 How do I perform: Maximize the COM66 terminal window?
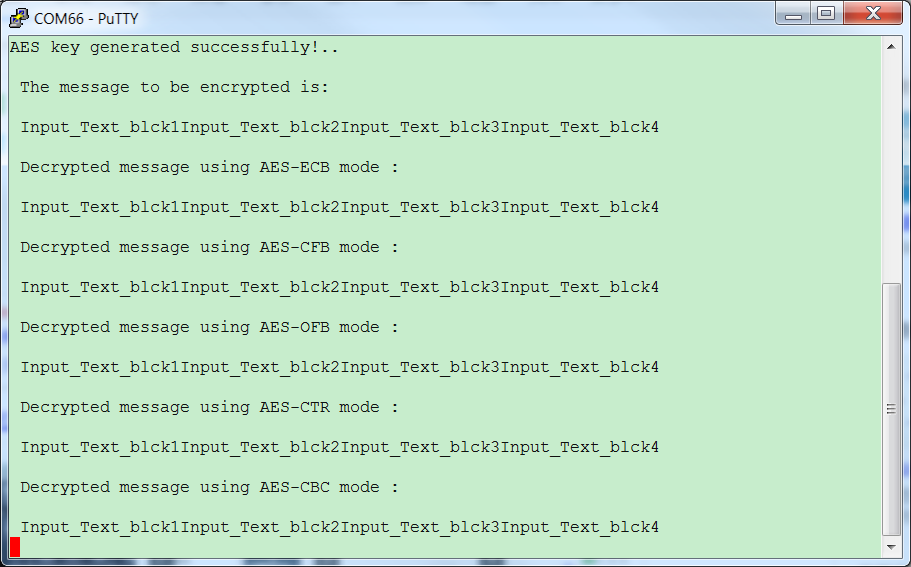tap(826, 13)
